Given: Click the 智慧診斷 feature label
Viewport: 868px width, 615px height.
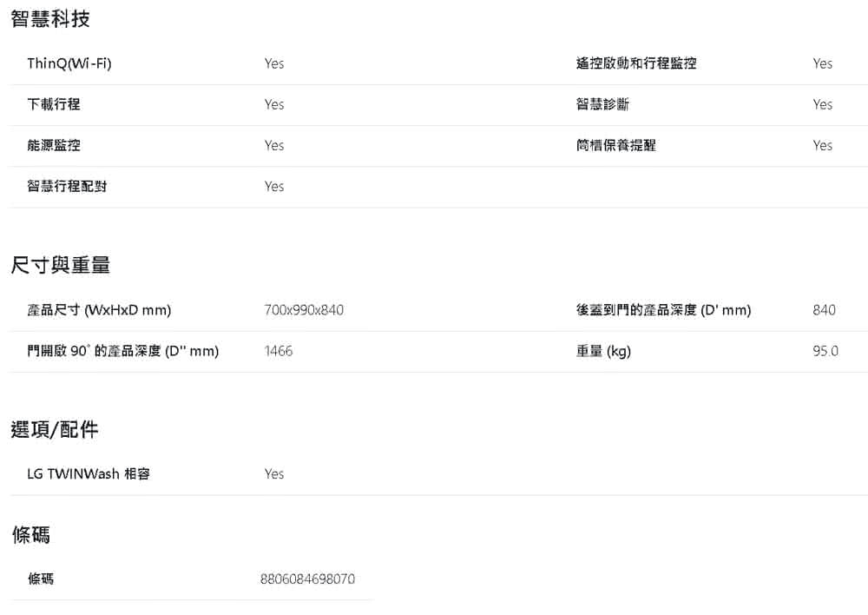Looking at the screenshot, I should (x=602, y=104).
